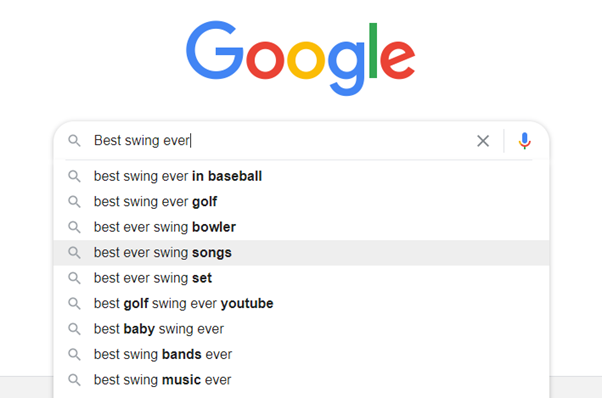The width and height of the screenshot is (602, 398).
Task: Pick 'best ever swing set' suggestion
Action: click(x=301, y=278)
